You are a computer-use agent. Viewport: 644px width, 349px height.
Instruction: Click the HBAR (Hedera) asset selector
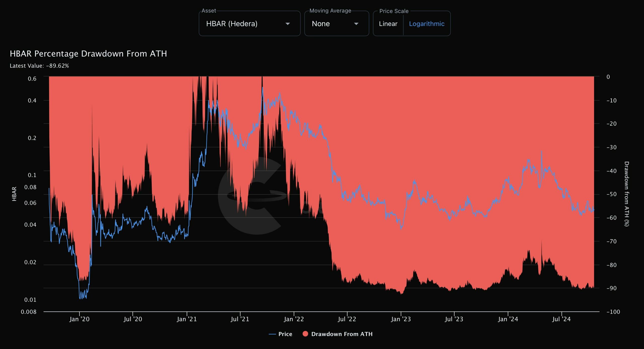pos(232,24)
